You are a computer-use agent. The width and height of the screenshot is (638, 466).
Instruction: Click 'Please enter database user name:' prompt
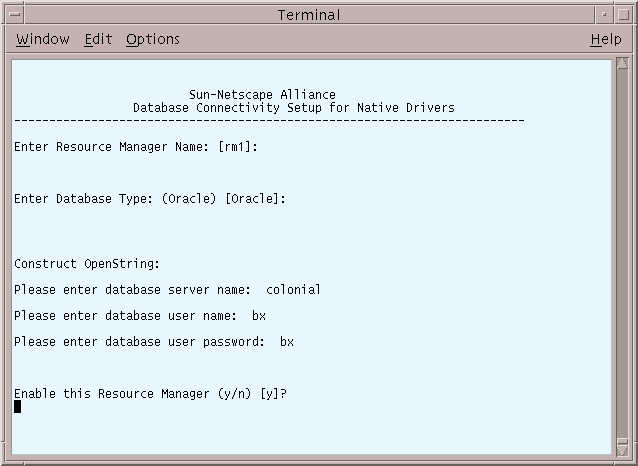(125, 316)
